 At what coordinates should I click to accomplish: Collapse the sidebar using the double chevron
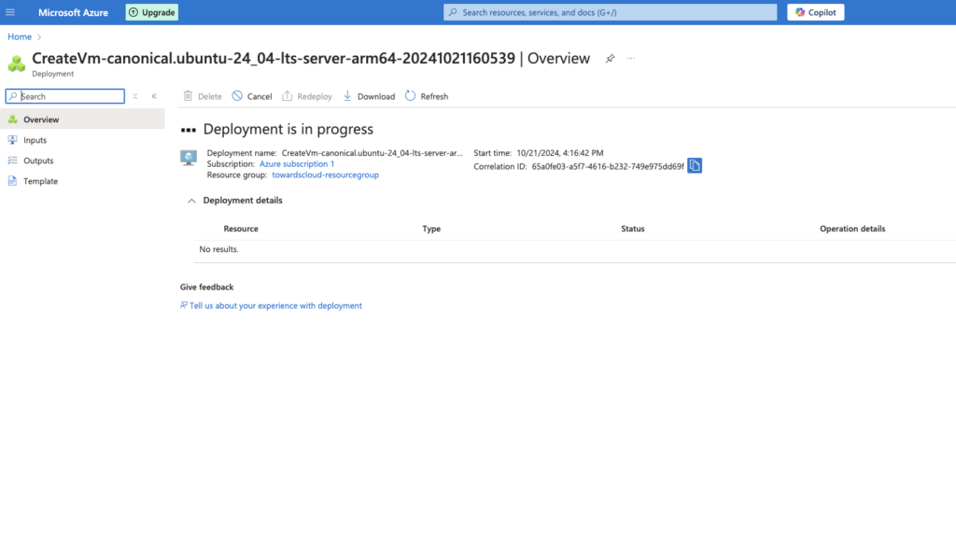[x=154, y=96]
